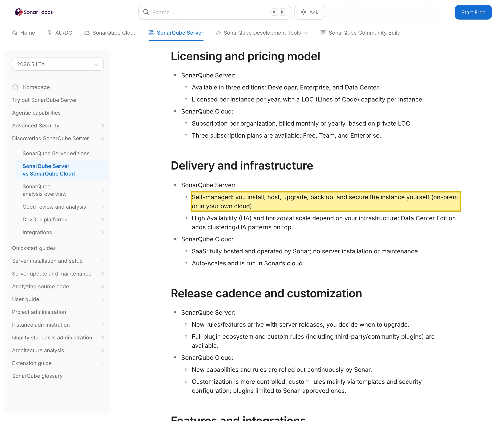This screenshot has width=504, height=421.
Task: Expand SonarQube Development Tools menu chevron
Action: tap(306, 33)
